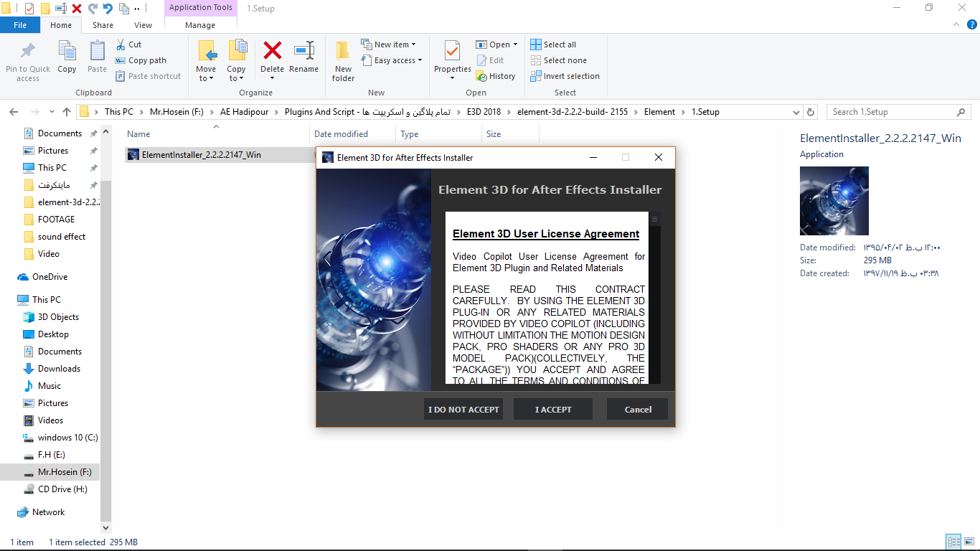Click the Refresh address bar button
Screen dimensions: 980x551
coord(811,112)
